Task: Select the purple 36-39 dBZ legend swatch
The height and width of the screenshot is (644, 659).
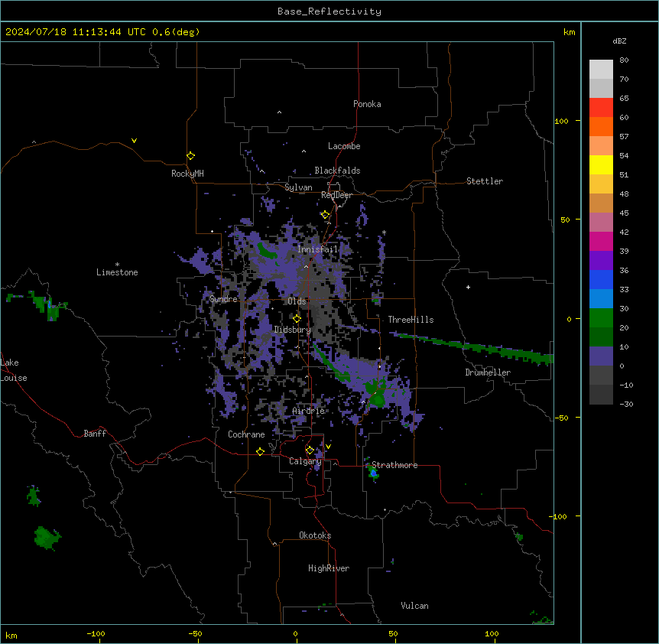Action: 601,261
